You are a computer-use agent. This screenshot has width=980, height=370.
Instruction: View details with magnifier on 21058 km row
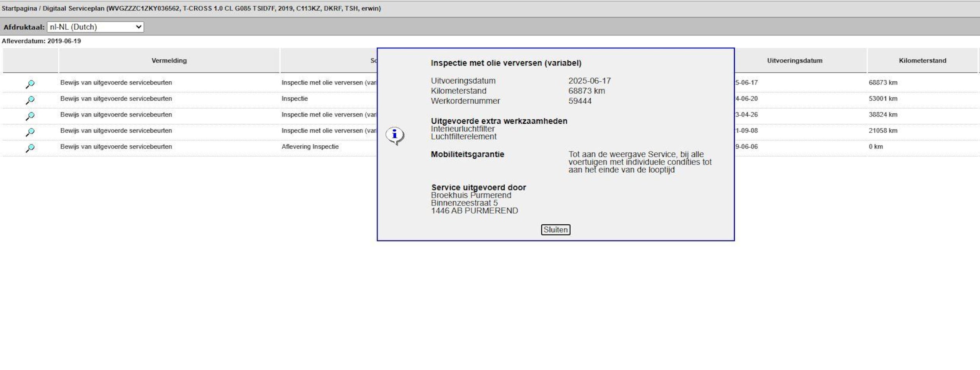(30, 132)
